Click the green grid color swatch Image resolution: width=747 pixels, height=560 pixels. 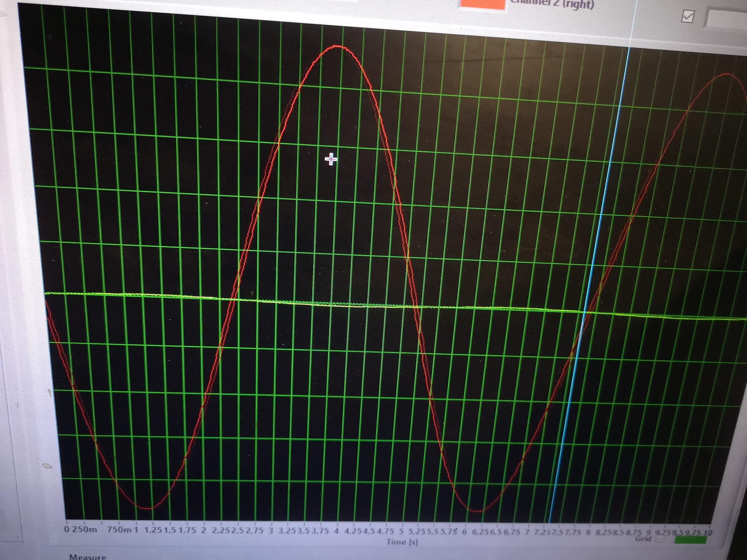690,540
